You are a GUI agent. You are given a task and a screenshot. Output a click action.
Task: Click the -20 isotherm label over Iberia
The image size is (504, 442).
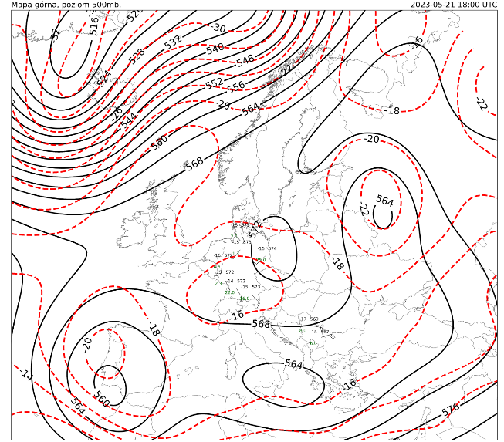87,345
